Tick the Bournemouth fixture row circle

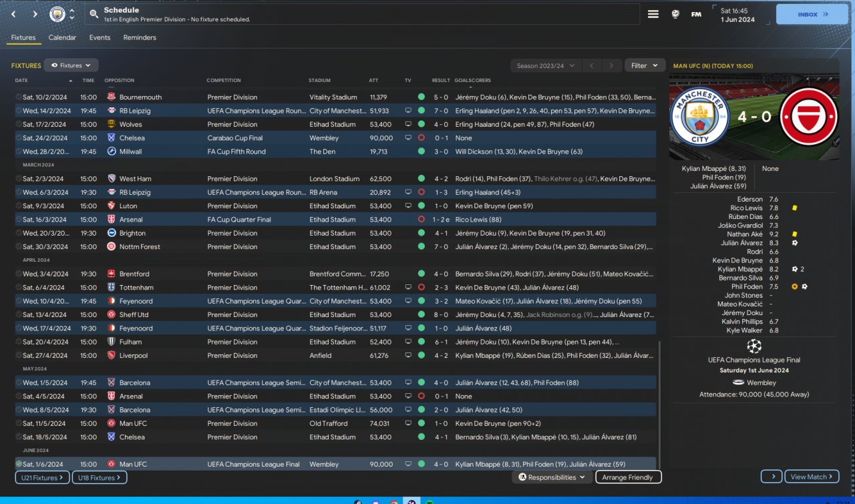point(19,97)
